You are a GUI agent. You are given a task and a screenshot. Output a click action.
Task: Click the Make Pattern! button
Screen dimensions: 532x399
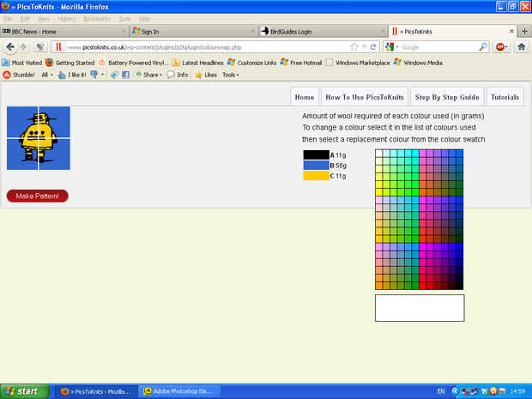tap(37, 196)
